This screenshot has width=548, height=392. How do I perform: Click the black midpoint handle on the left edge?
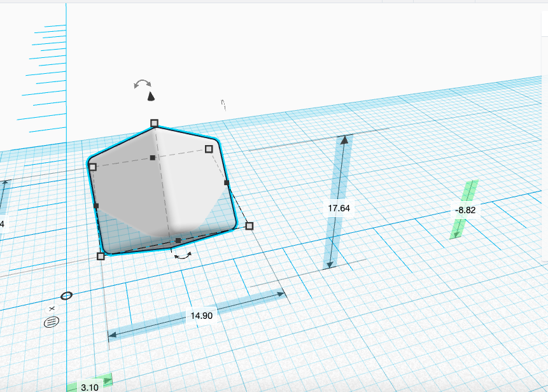[x=97, y=206]
